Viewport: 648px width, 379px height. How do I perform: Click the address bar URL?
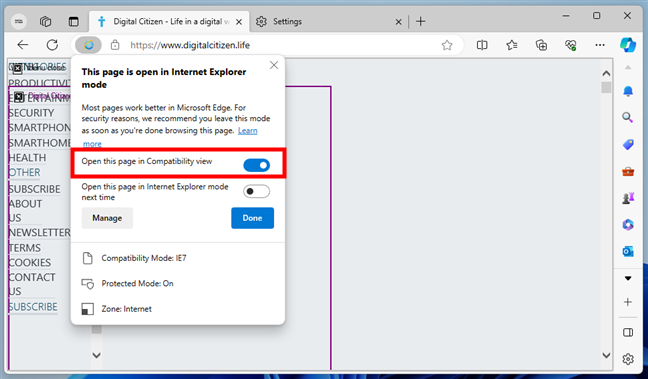[190, 45]
